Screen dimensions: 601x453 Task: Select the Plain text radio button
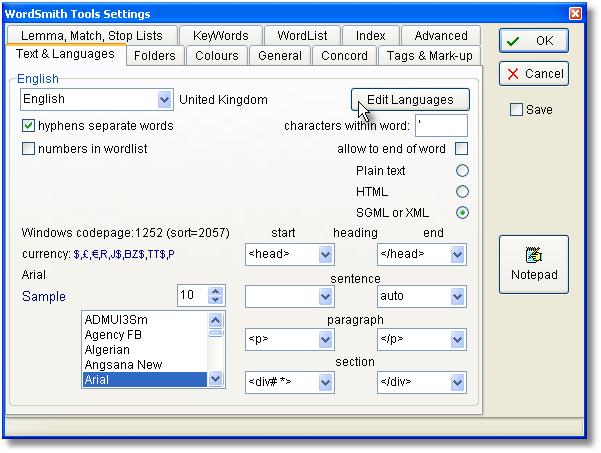click(462, 171)
